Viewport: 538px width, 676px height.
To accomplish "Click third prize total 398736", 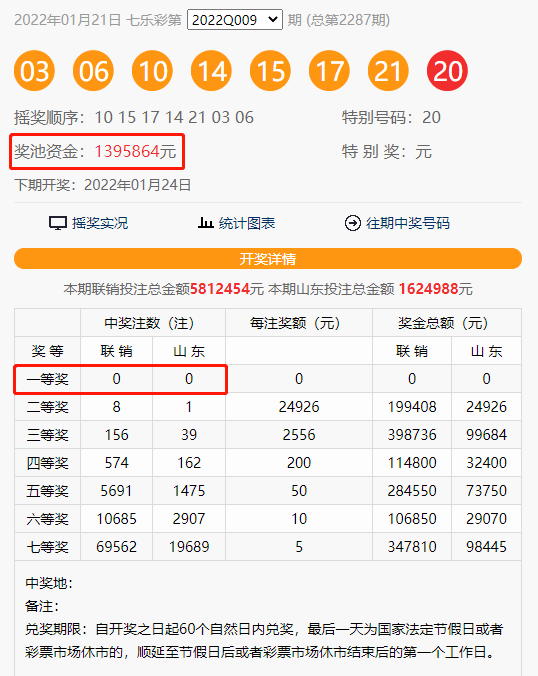I will pyautogui.click(x=412, y=435).
